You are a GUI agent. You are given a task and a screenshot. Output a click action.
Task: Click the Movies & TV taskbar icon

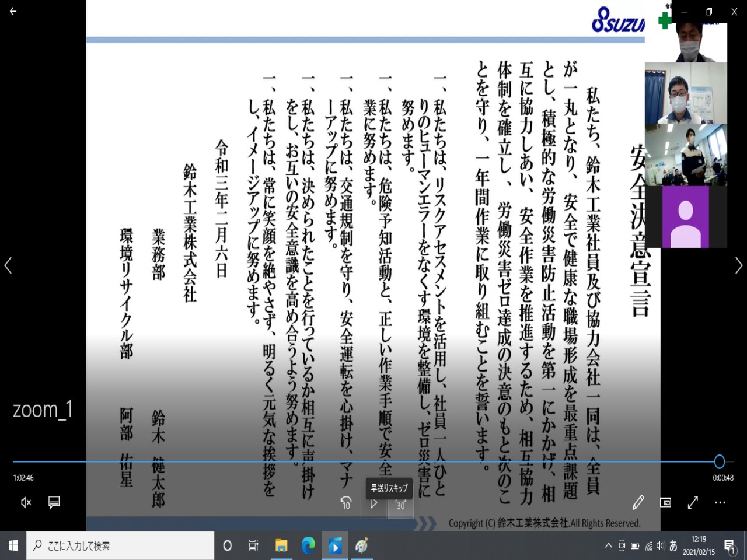pyautogui.click(x=335, y=545)
